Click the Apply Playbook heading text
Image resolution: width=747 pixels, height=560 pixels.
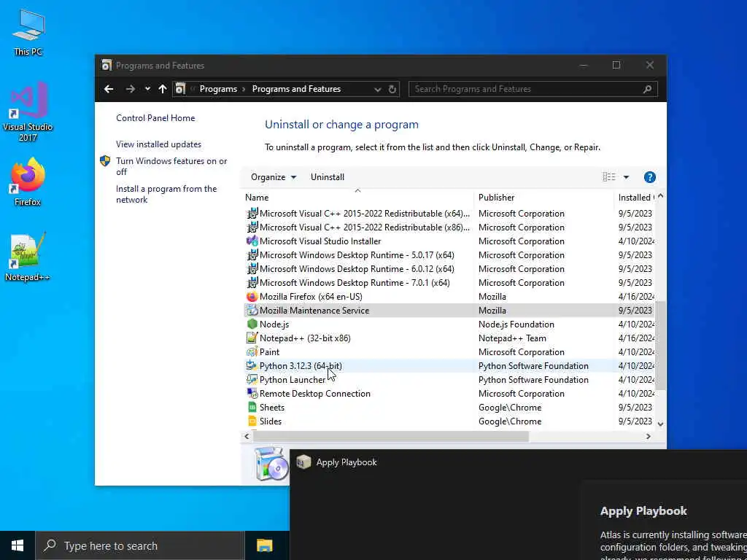click(x=643, y=511)
